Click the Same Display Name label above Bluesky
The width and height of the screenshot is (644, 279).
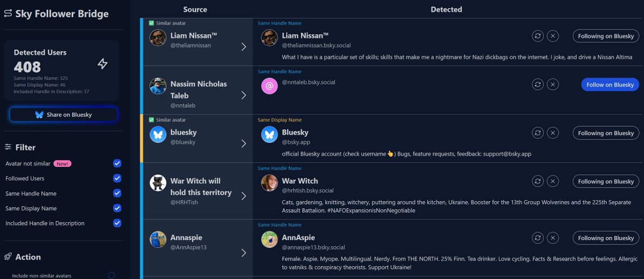coord(280,120)
